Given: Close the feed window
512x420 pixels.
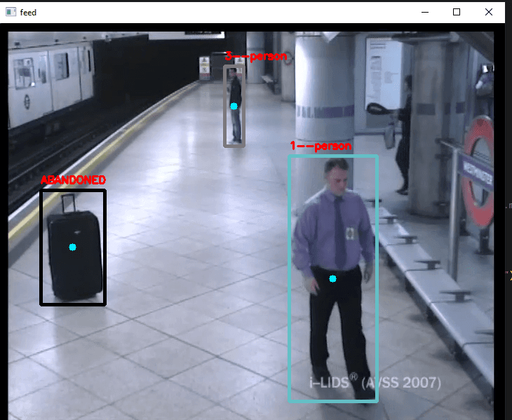Looking at the screenshot, I should tap(488, 12).
